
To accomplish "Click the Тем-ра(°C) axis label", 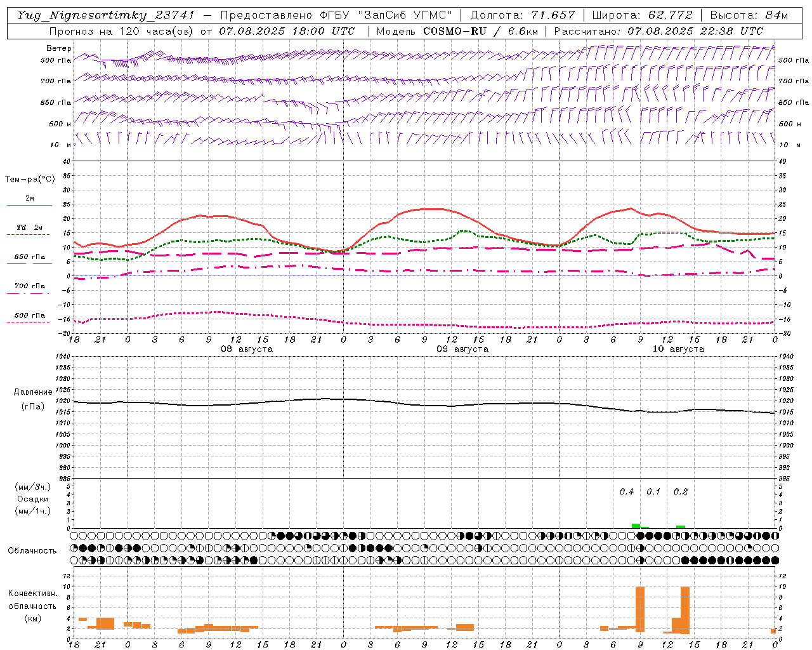I will 30,180.
